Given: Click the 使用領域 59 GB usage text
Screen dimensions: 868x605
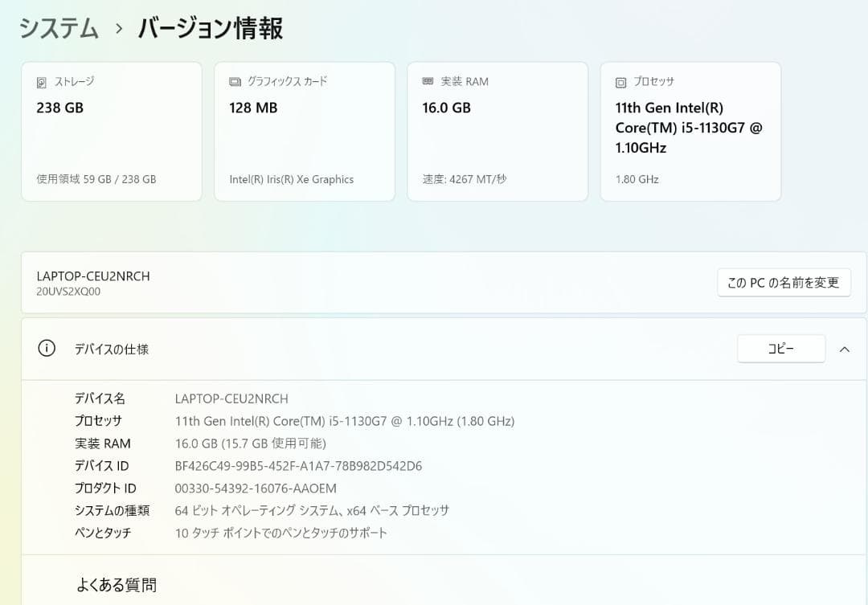Looking at the screenshot, I should point(95,179).
